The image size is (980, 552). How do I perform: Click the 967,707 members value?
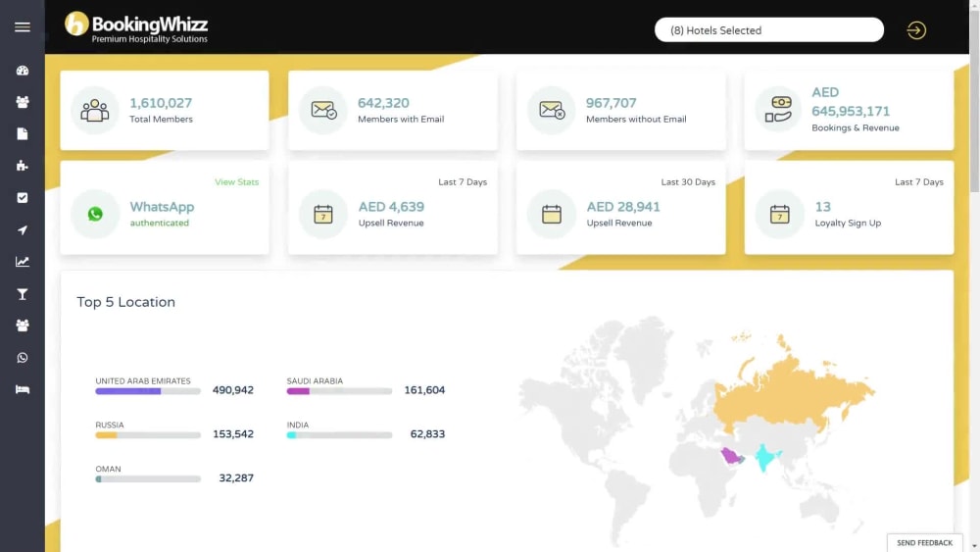(x=611, y=103)
